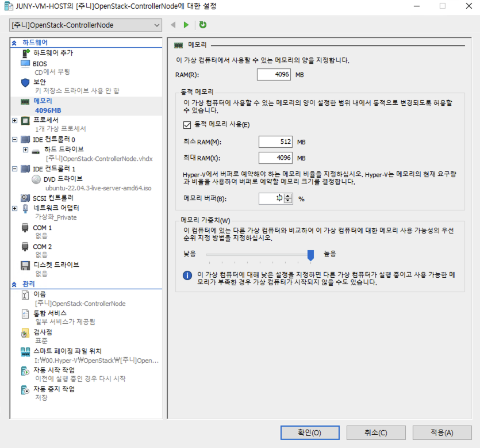Select the COM 1 port icon

(25, 228)
